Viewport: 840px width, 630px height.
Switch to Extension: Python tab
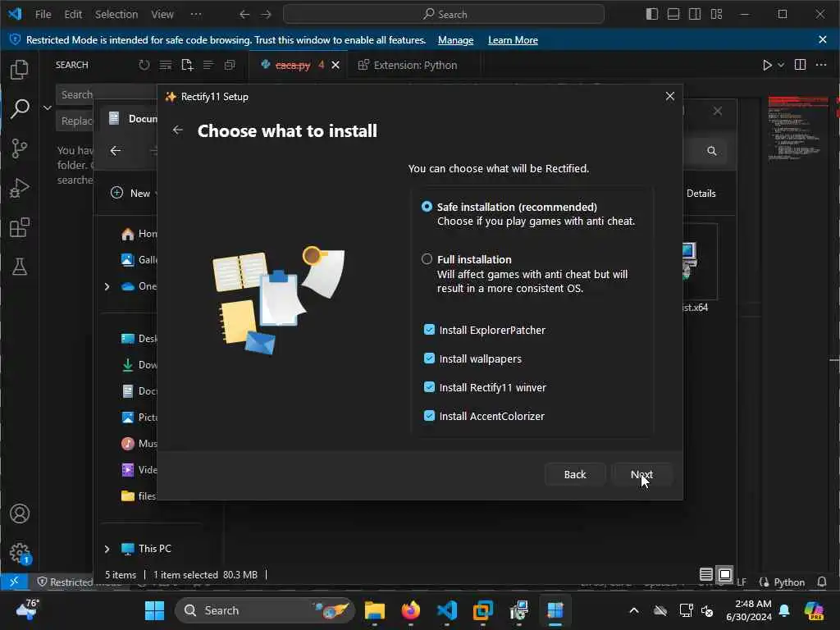coord(414,65)
